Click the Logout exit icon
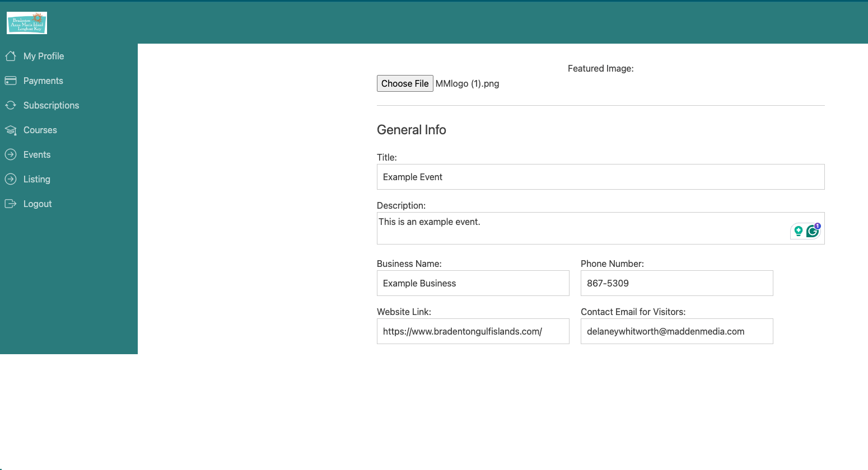This screenshot has height=470, width=868. coord(11,204)
